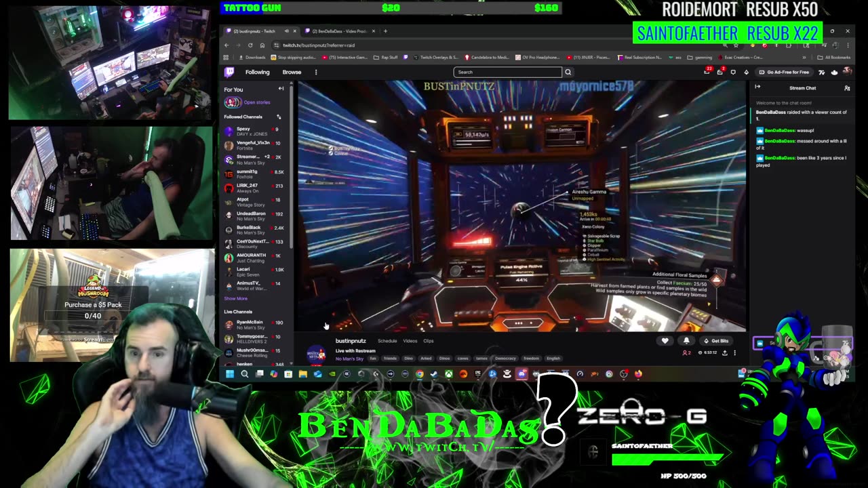Open the Twitch Overlays bookmark
The image size is (868, 488).
(x=435, y=58)
